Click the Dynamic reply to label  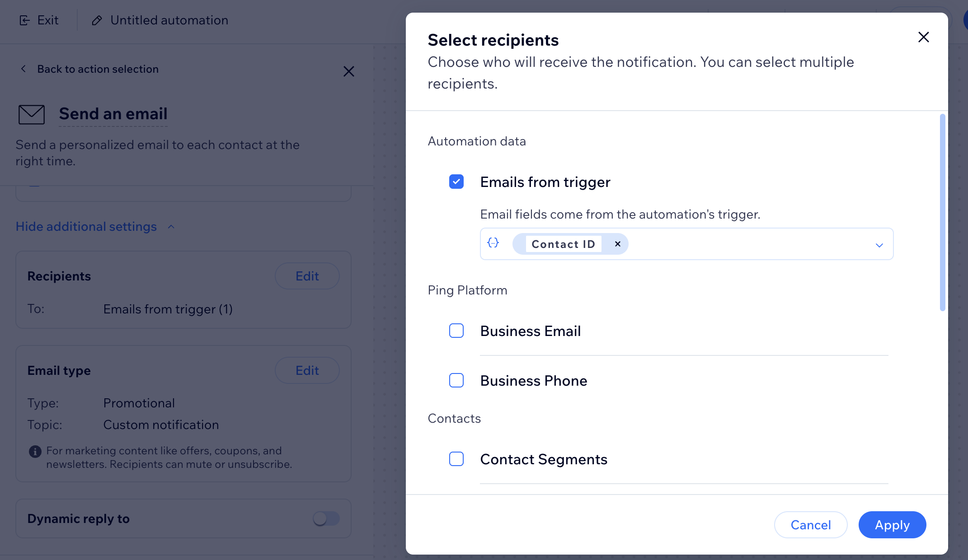click(x=79, y=518)
